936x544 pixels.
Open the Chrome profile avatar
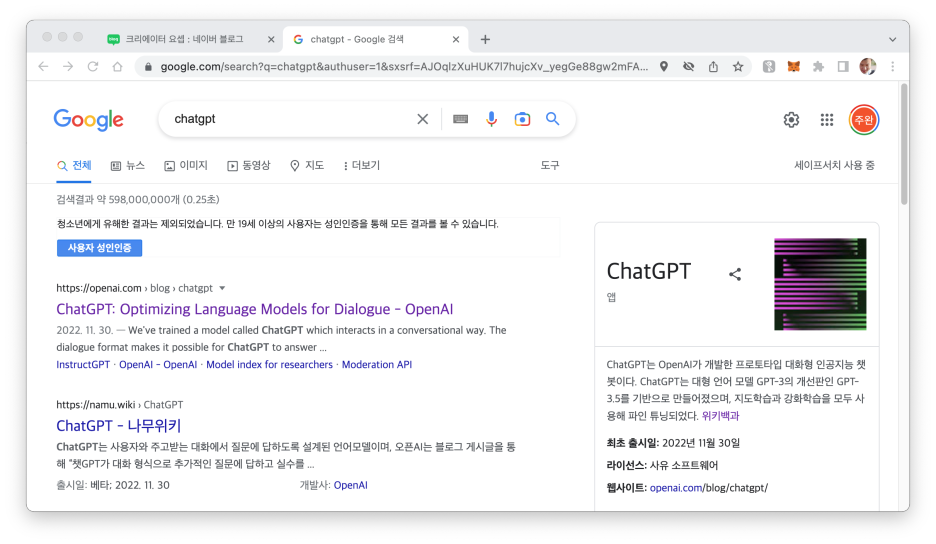pyautogui.click(x=868, y=66)
